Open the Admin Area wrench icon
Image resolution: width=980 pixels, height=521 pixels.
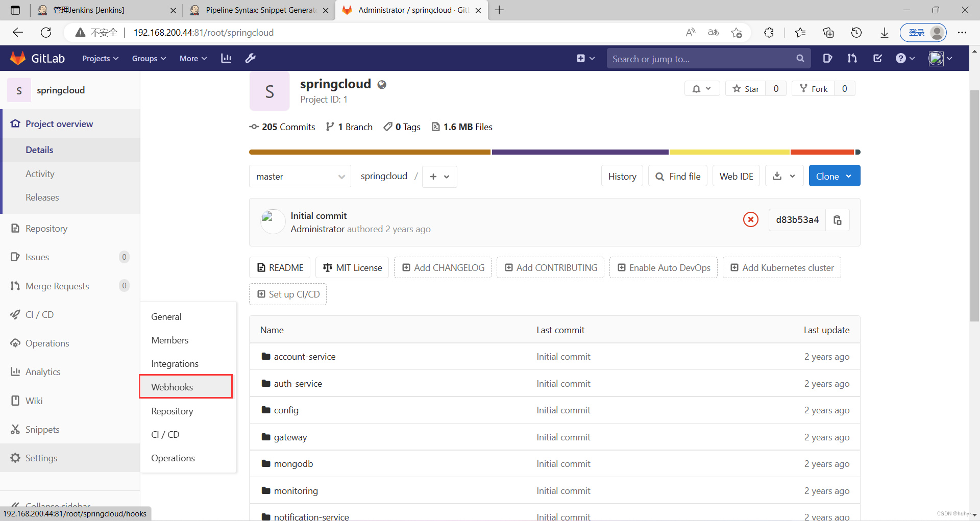point(250,58)
